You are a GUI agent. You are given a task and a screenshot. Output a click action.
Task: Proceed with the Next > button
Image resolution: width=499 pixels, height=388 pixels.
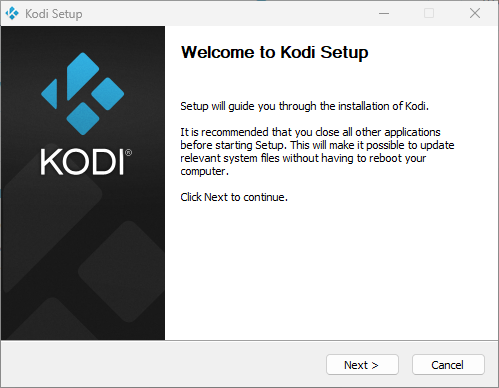tap(362, 365)
